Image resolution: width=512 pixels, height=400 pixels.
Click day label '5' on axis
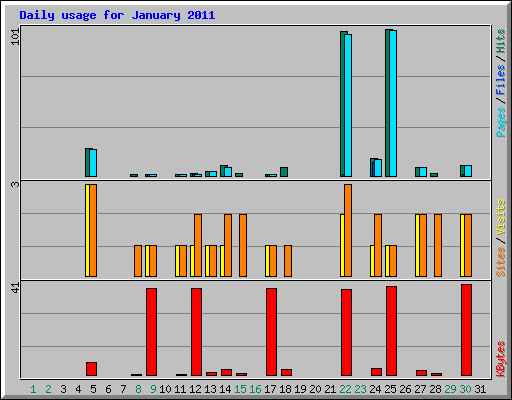[93, 389]
